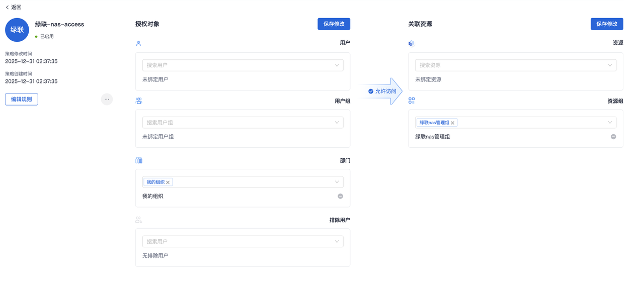Save changes in the 授权对象 panel

click(x=334, y=24)
